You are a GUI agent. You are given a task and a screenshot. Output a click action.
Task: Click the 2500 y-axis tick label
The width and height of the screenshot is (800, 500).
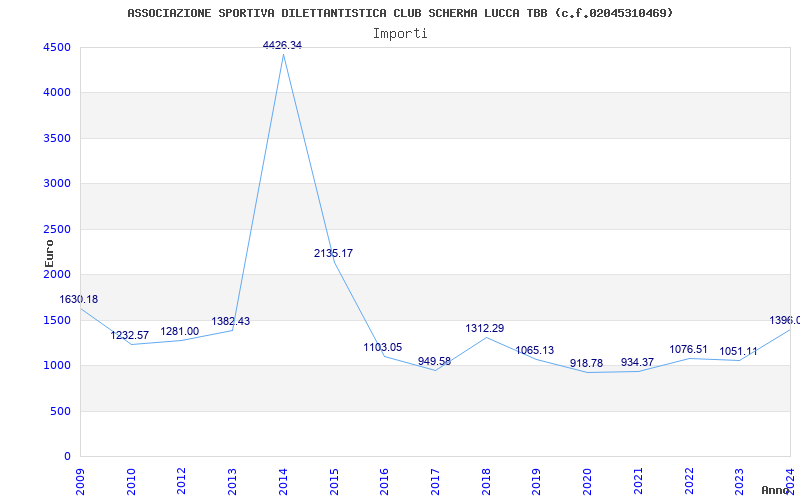(x=57, y=229)
